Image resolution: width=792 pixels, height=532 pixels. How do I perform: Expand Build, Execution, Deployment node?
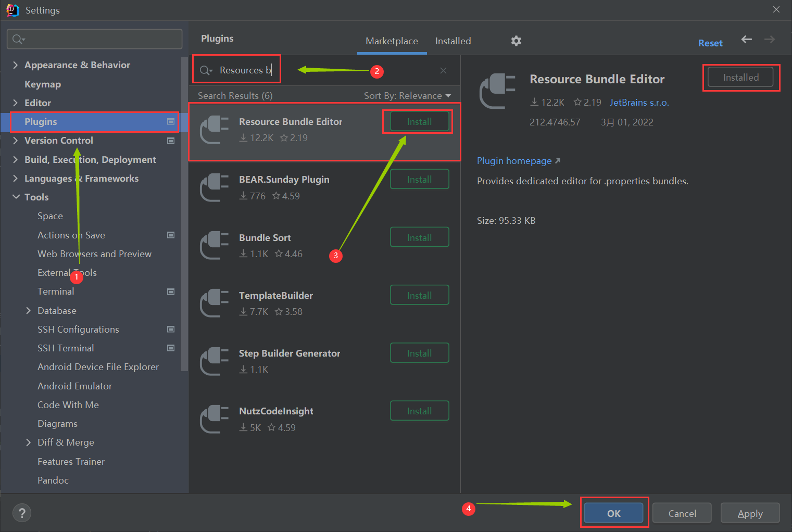click(15, 159)
